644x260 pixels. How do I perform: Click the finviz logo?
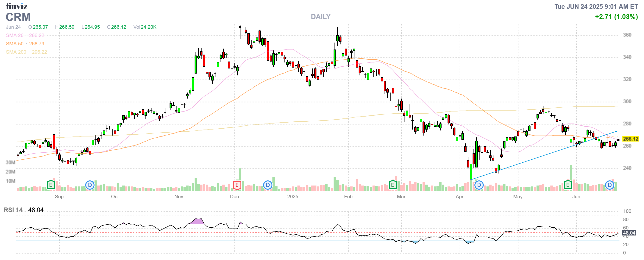point(16,6)
